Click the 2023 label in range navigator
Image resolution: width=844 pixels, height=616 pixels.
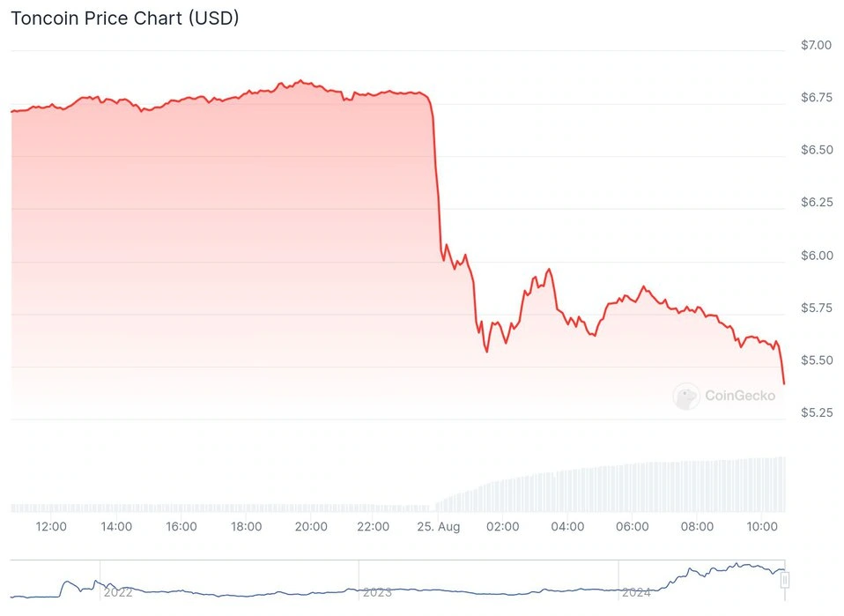click(x=377, y=592)
